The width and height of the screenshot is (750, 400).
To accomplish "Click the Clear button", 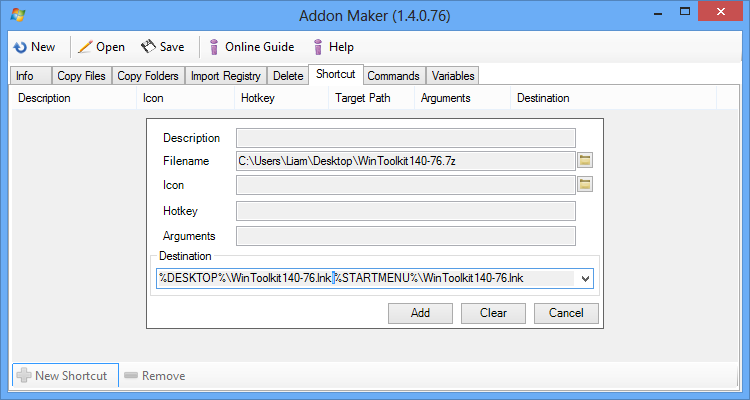I will coord(493,313).
